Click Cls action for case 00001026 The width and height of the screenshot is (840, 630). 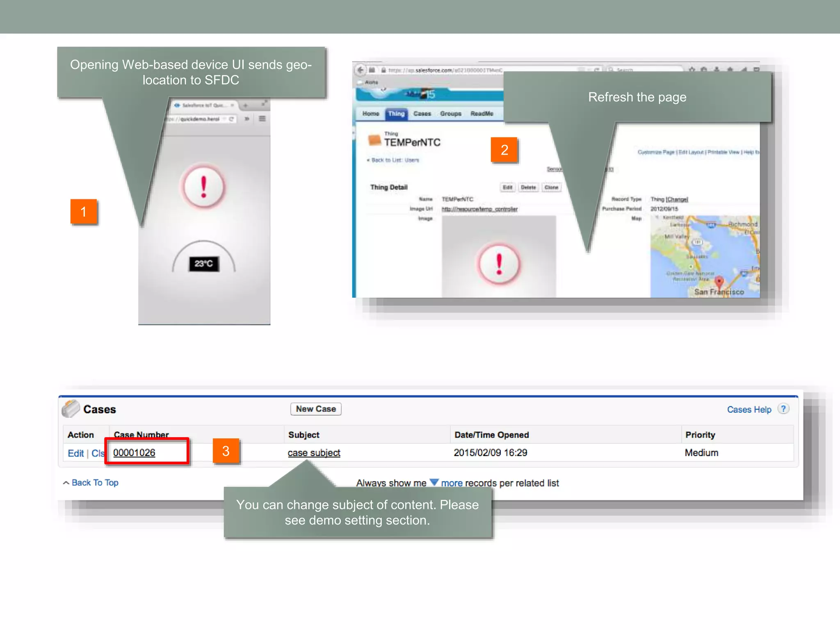pos(98,453)
